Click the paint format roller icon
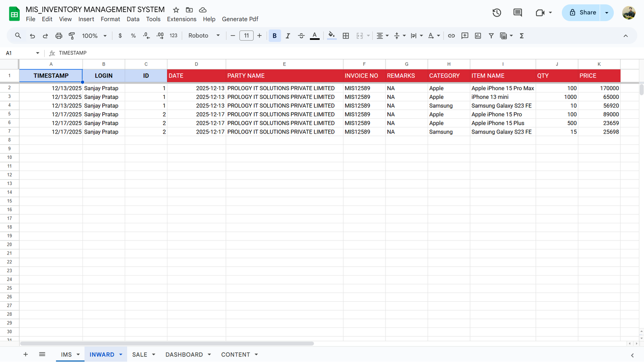 pos(72,36)
